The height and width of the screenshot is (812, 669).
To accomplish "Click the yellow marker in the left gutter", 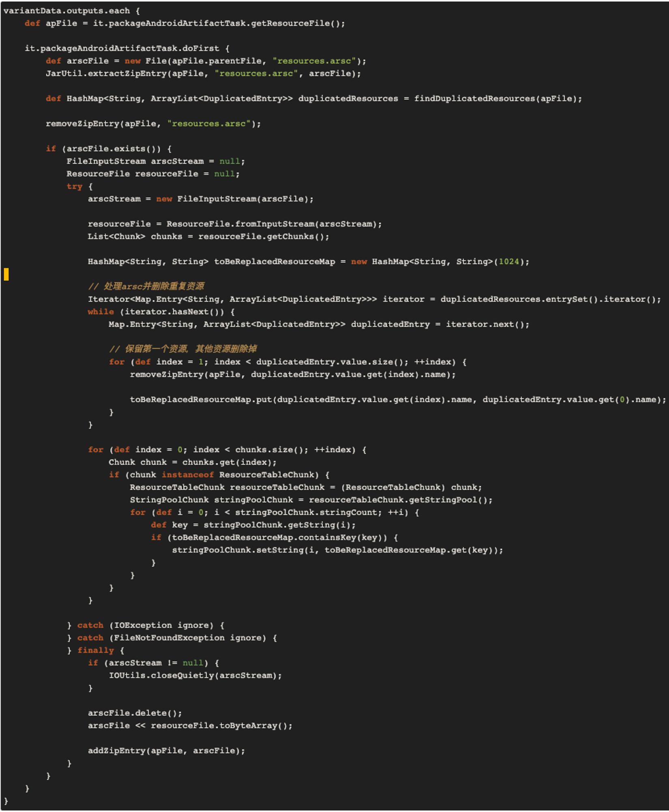I will [x=6, y=274].
